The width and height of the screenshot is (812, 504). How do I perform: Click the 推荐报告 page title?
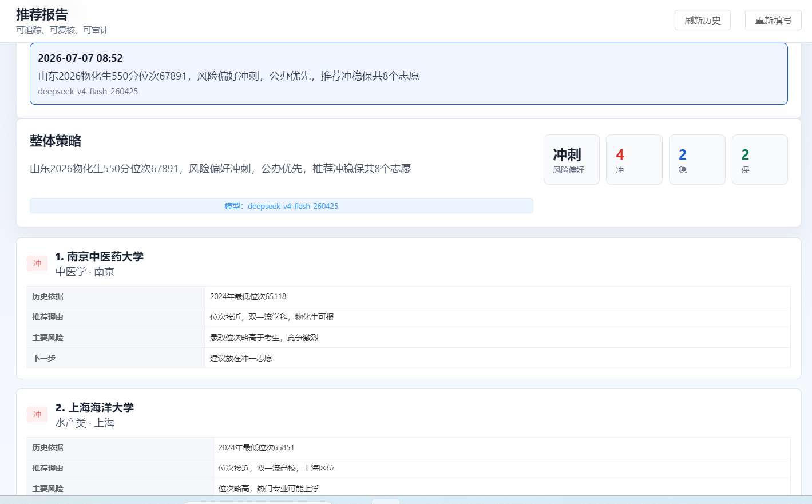click(42, 14)
